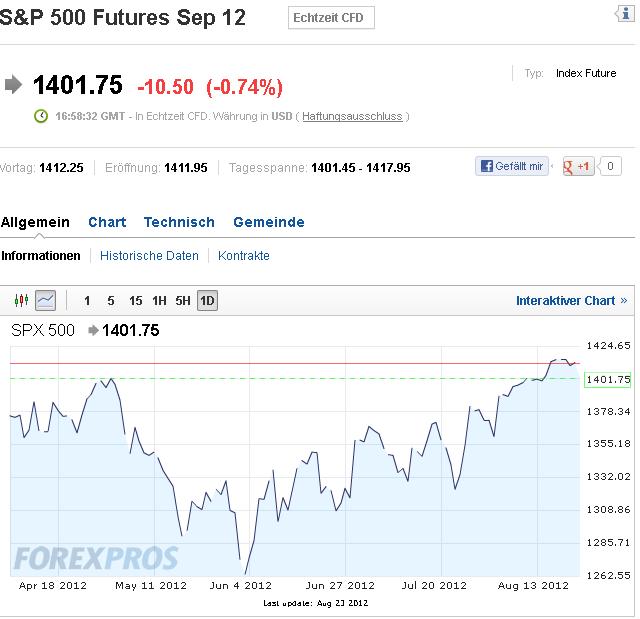Open the Echtzeit CFD dropdown

point(331,18)
